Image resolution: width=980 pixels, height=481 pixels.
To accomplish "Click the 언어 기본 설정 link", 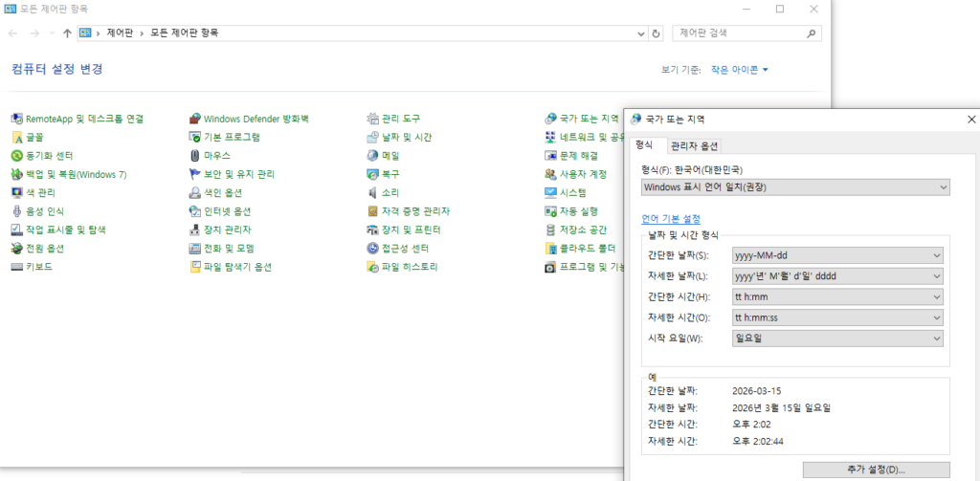I will [x=670, y=219].
